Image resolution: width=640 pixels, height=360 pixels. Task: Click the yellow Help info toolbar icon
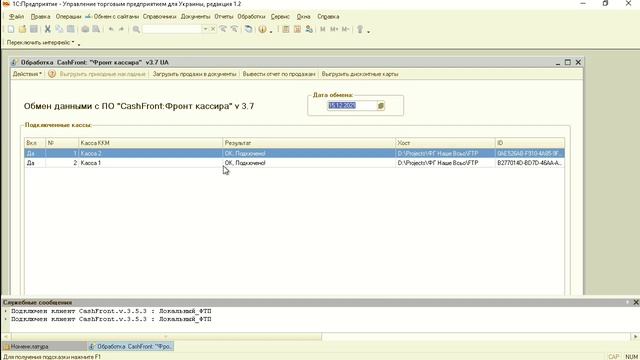[x=262, y=29]
